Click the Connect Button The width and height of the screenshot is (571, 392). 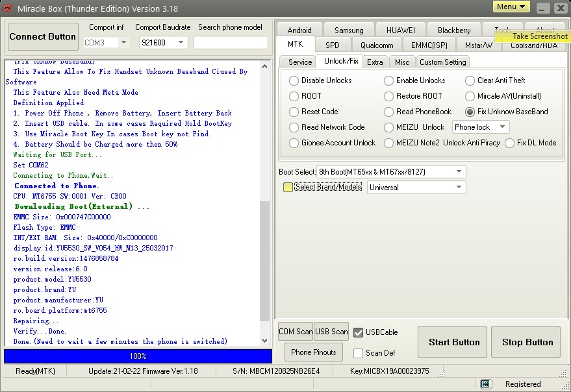[x=43, y=36]
